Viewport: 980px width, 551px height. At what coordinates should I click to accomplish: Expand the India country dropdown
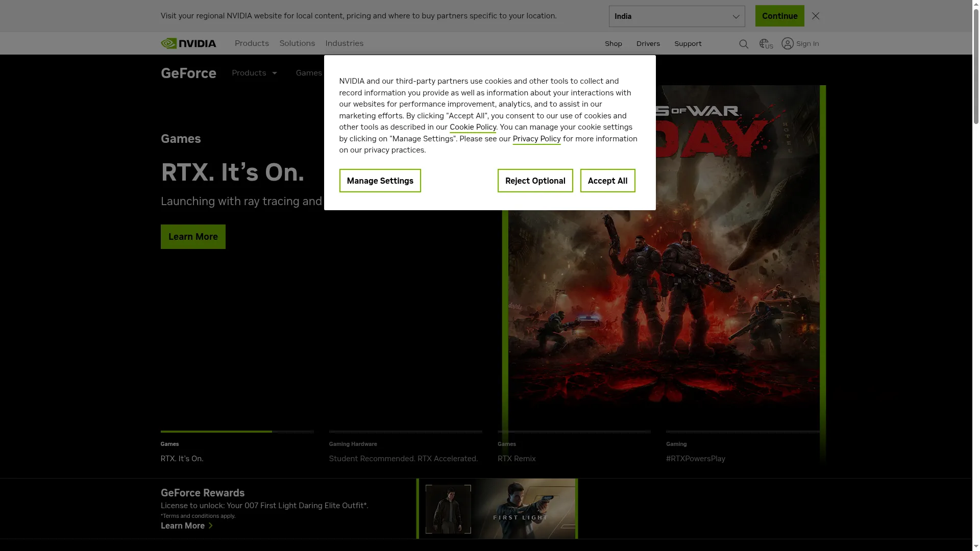677,16
